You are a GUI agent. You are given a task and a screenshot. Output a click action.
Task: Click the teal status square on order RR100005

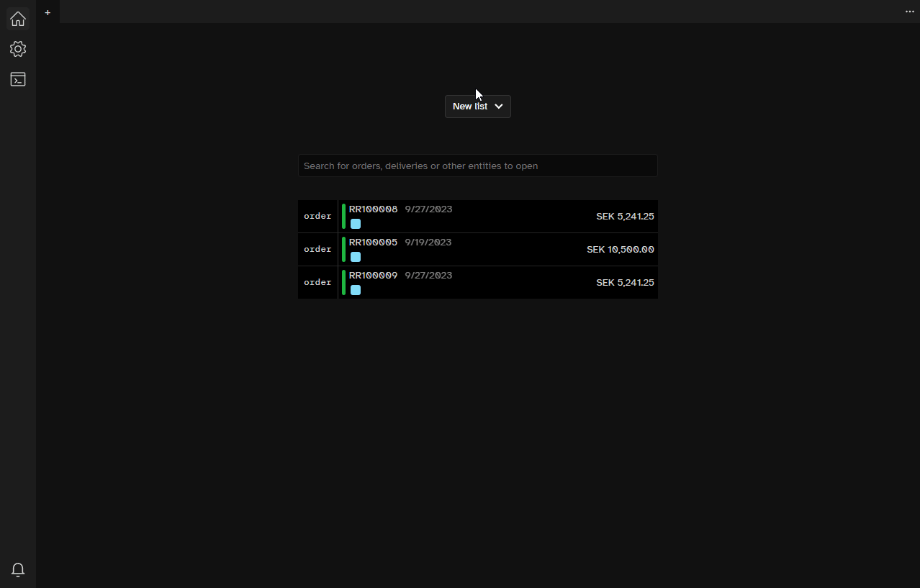(355, 257)
